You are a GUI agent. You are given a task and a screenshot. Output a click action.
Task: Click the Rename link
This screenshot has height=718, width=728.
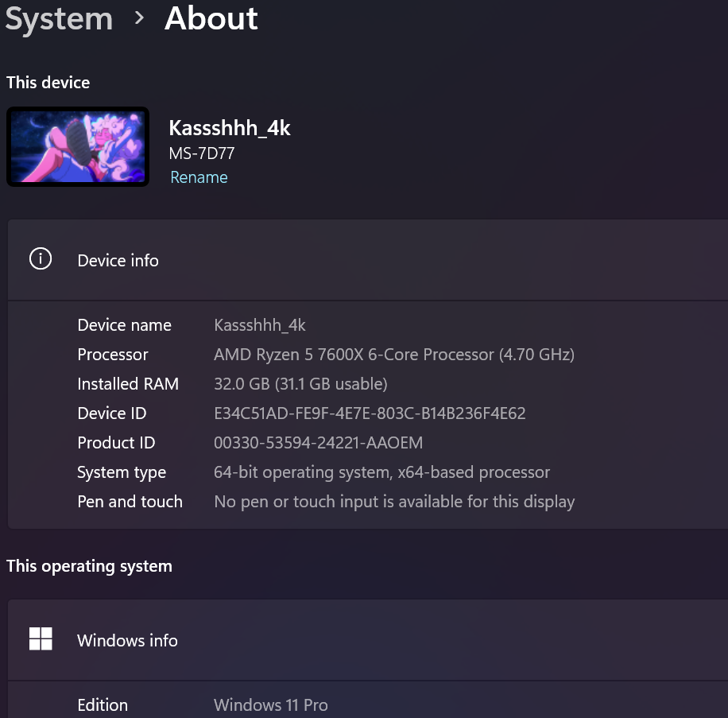[199, 177]
